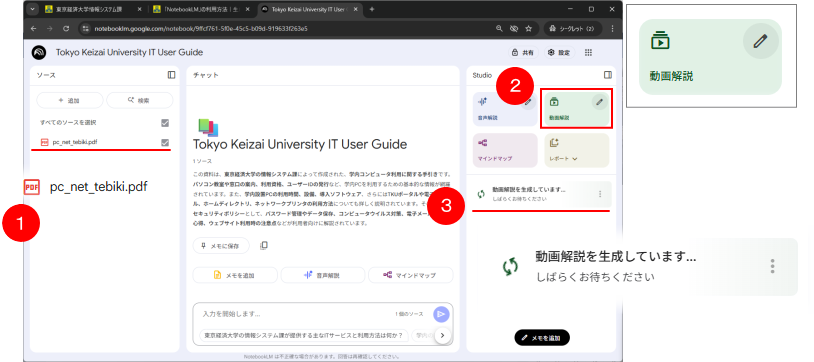
Task: Expand the レポート dropdown chevron
Action: [575, 158]
